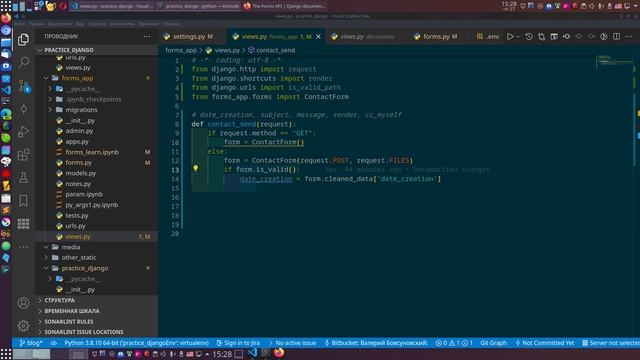Open admin.py in the file tree
Screen dimensions: 640x360
[96, 131]
